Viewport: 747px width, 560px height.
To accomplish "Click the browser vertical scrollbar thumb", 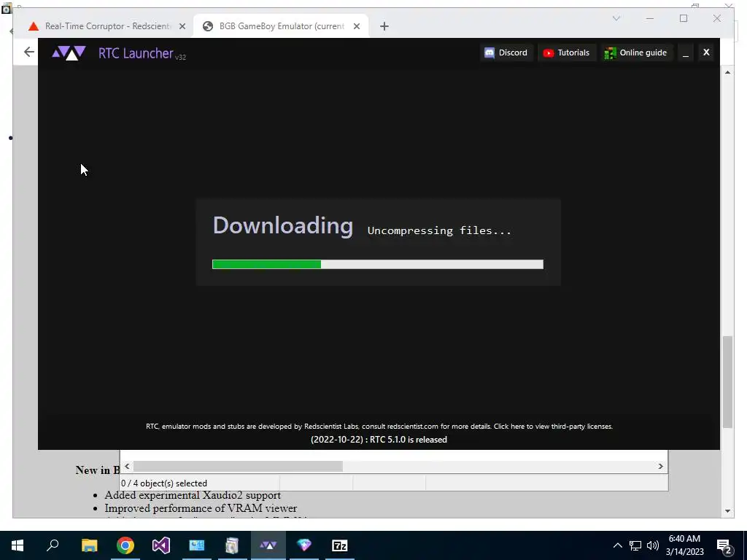I will (x=727, y=382).
